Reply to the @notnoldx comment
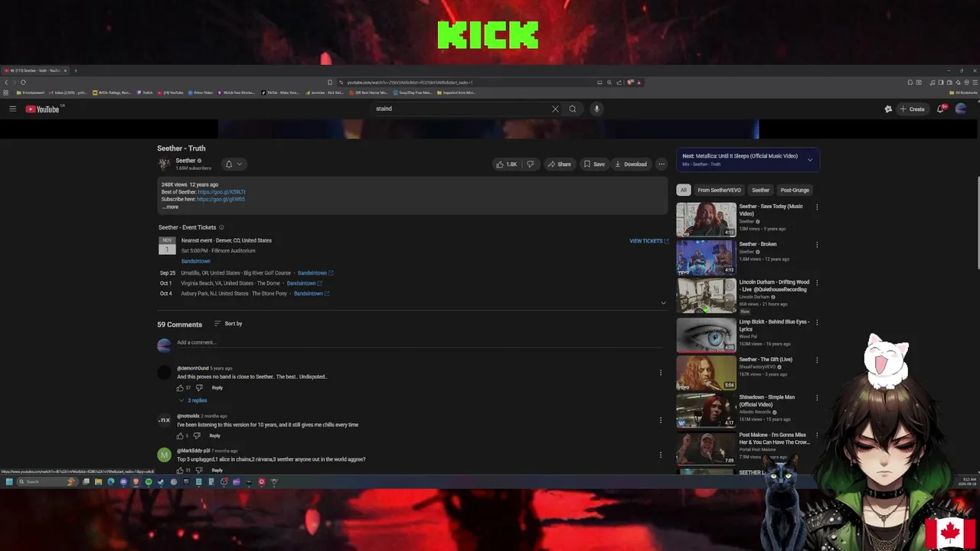The height and width of the screenshot is (551, 980). click(215, 436)
